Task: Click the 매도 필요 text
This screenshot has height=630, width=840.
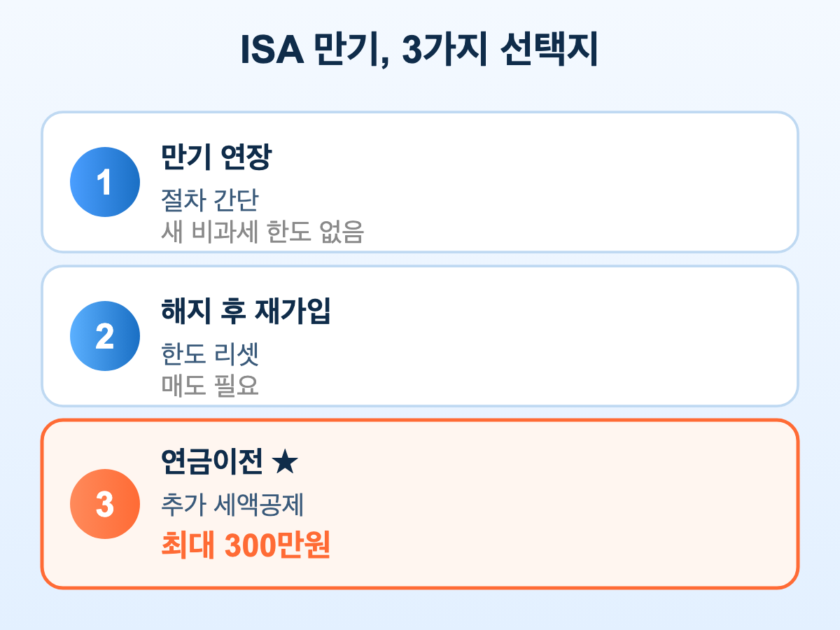Action: click(x=210, y=386)
